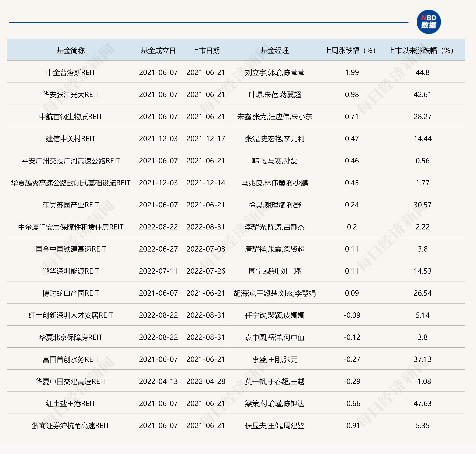This screenshot has width=476, height=454.
Task: Select the 华夏北京保障房REIT fund name
Action: pos(71,337)
